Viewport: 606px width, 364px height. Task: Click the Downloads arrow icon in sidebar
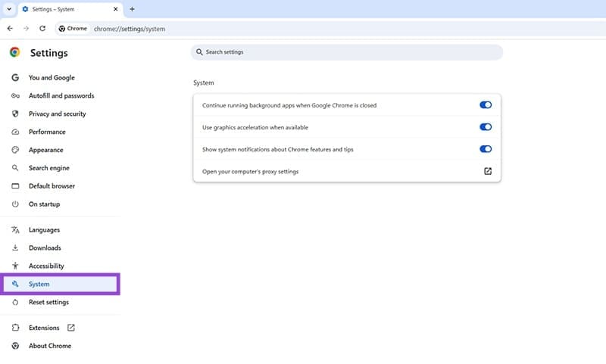(15, 248)
